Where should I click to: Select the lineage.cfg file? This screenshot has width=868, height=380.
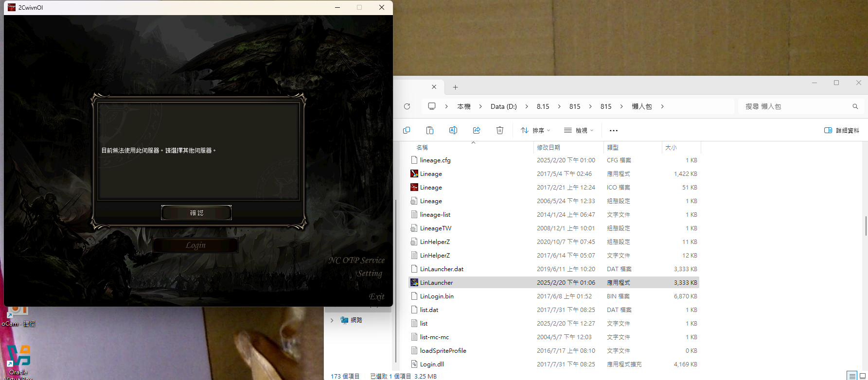click(x=554, y=160)
